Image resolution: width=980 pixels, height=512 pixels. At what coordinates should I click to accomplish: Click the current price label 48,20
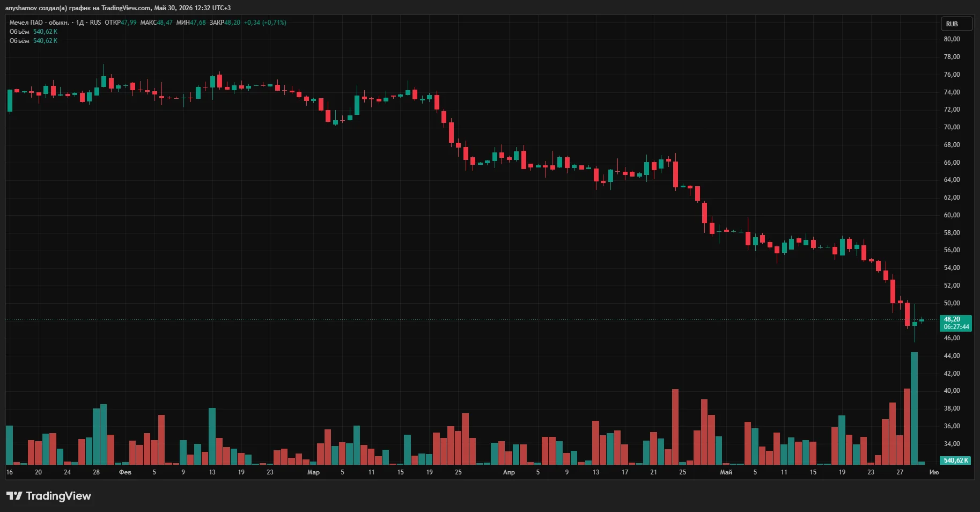click(x=952, y=319)
